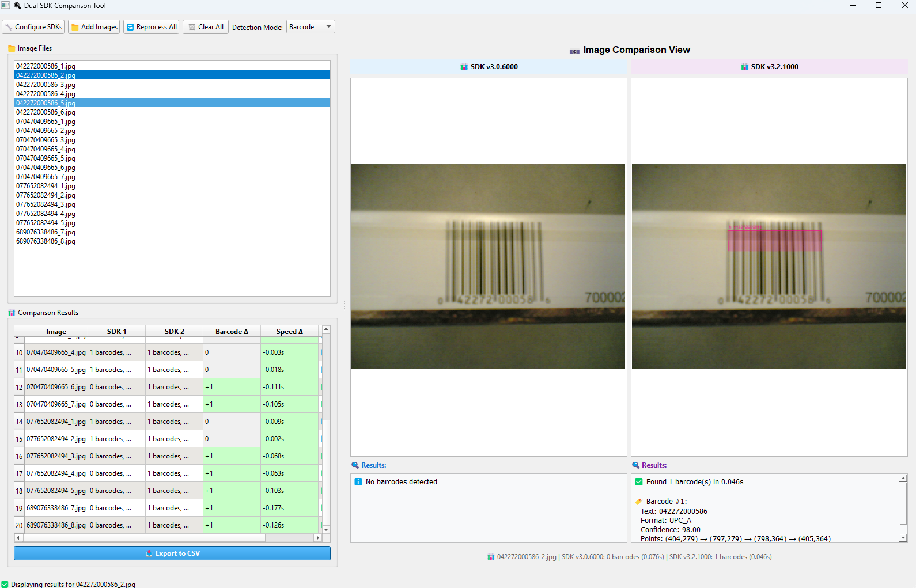
Task: Sort by Speed Δ column header
Action: (x=289, y=332)
